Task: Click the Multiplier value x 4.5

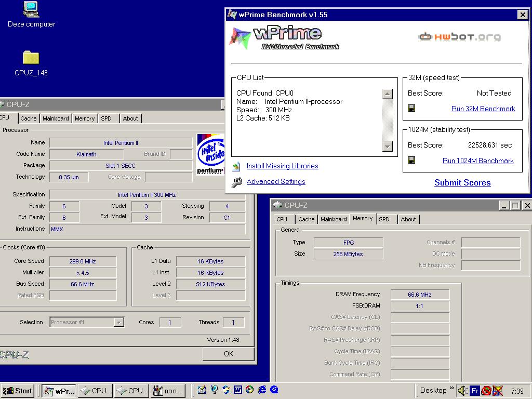Action: click(x=83, y=273)
